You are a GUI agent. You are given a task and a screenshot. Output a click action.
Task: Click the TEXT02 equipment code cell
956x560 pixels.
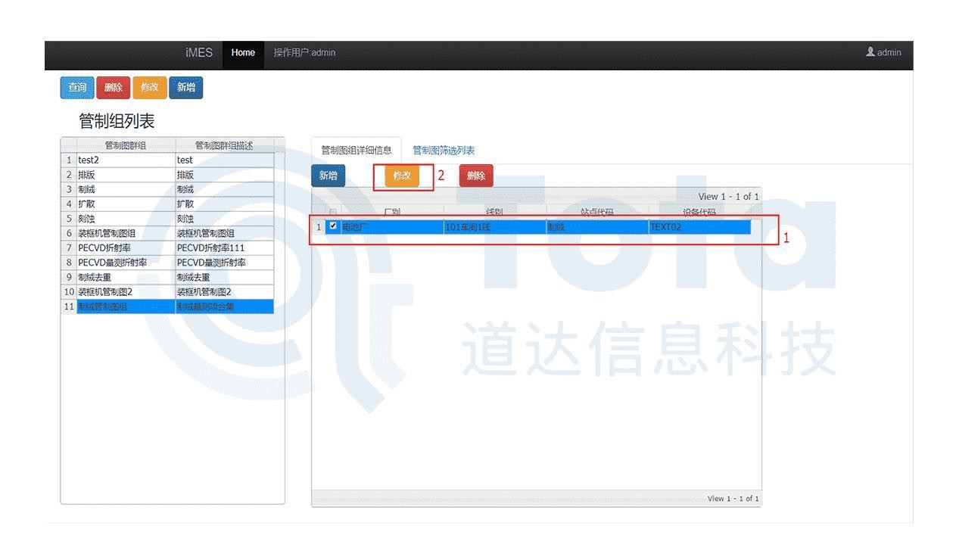(699, 226)
